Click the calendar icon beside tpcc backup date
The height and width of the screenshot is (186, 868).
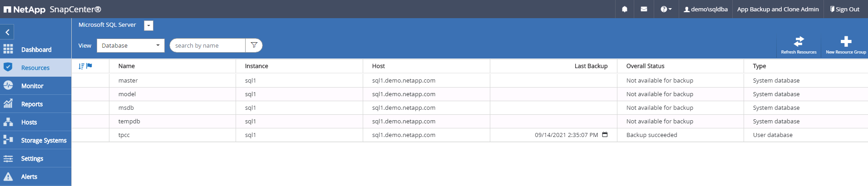[605, 135]
